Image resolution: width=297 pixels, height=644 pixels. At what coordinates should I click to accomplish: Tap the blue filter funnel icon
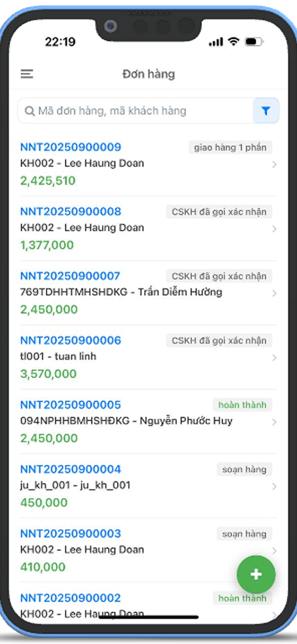tap(266, 111)
